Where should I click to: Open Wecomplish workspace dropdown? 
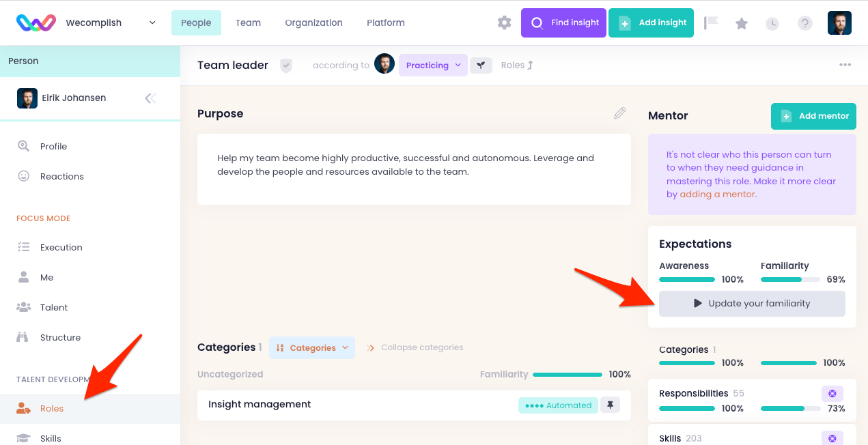[152, 23]
